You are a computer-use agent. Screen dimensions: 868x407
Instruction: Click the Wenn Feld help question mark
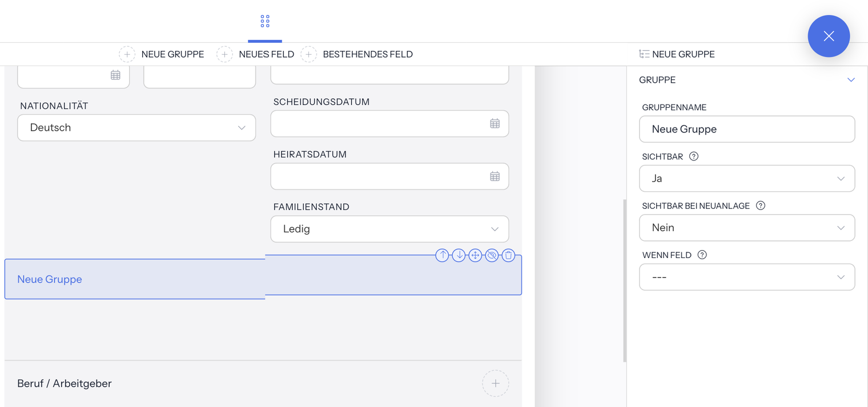[x=702, y=255]
